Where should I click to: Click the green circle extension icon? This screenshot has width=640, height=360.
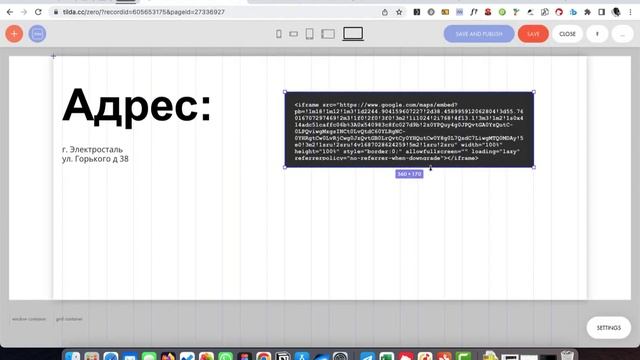coord(502,12)
